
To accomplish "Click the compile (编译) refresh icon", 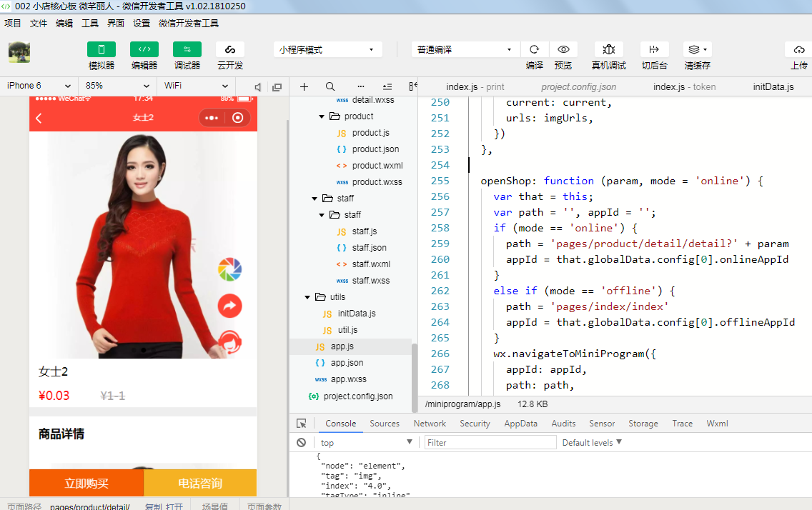I will click(534, 49).
